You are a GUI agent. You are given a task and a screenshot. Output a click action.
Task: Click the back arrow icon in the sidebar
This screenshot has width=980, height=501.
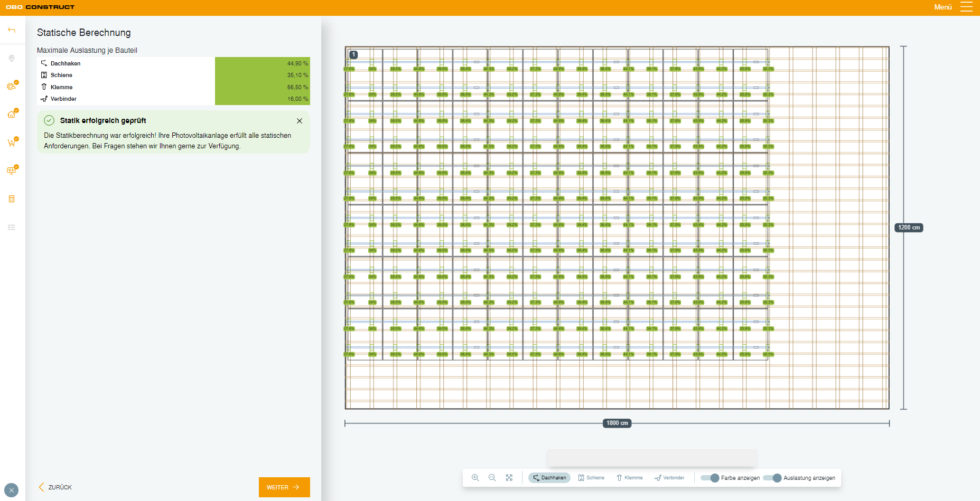point(12,30)
